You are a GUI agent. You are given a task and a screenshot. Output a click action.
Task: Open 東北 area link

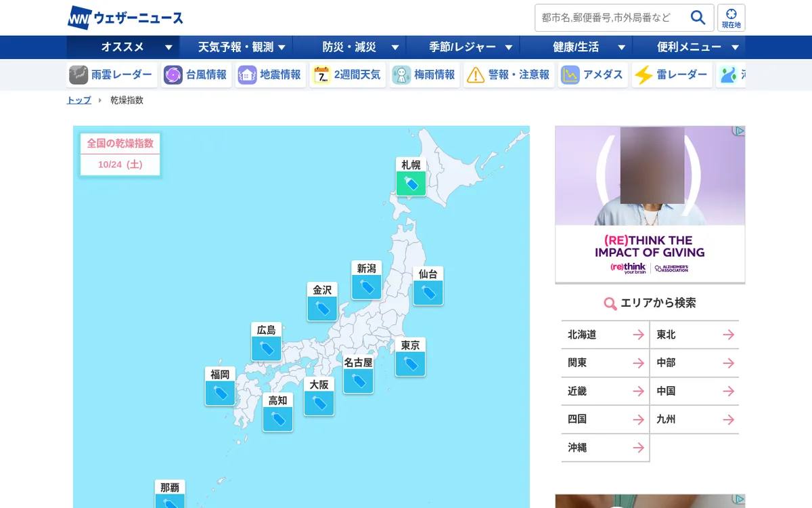coord(695,335)
